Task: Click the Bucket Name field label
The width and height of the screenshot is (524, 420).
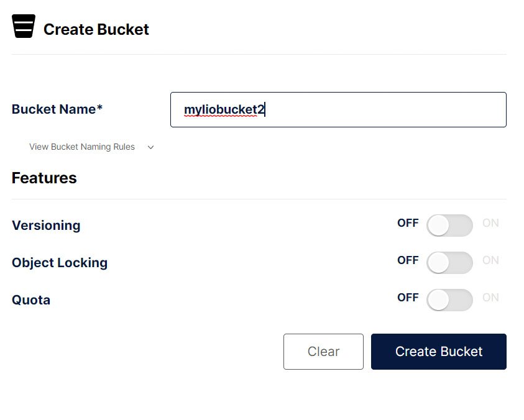Action: coord(57,109)
